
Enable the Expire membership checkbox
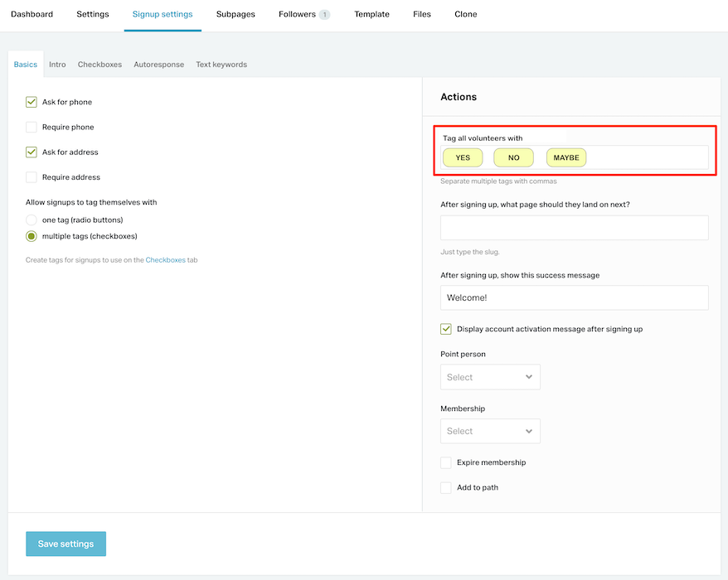pyautogui.click(x=446, y=462)
